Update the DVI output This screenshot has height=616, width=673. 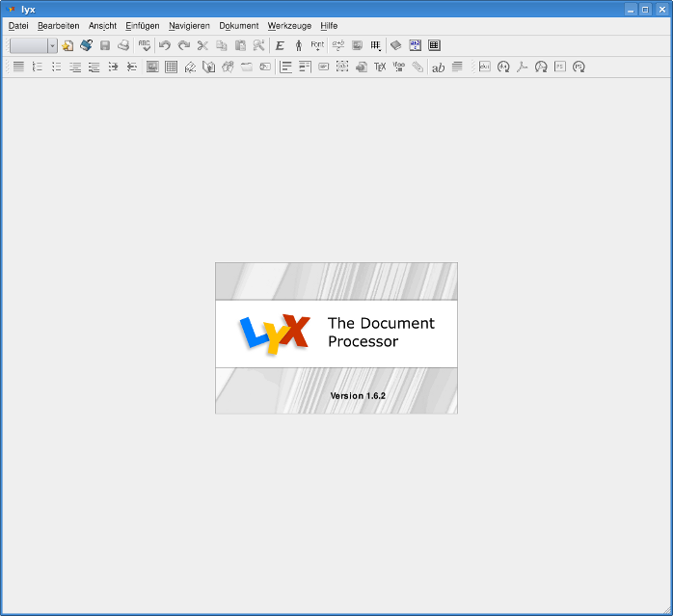(503, 67)
